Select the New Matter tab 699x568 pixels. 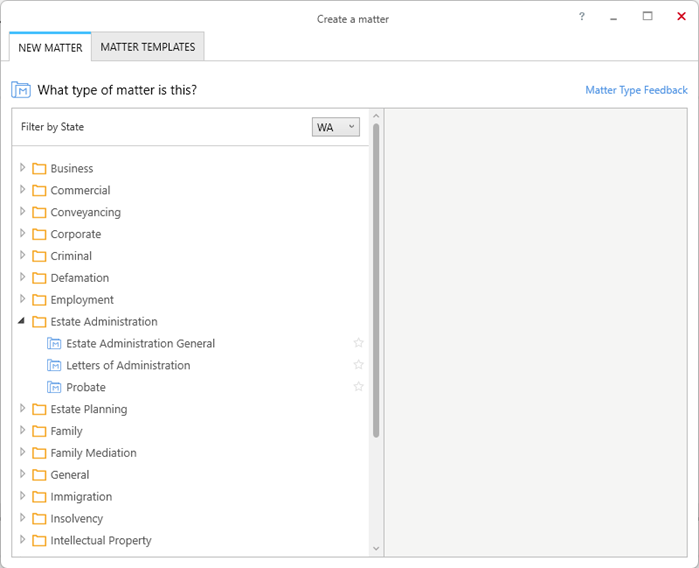tap(50, 47)
